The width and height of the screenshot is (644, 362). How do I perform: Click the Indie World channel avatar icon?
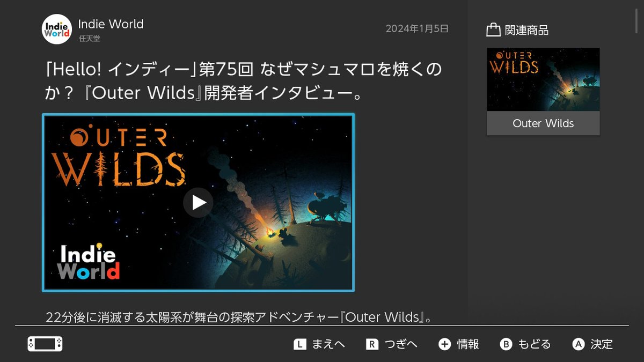click(56, 29)
